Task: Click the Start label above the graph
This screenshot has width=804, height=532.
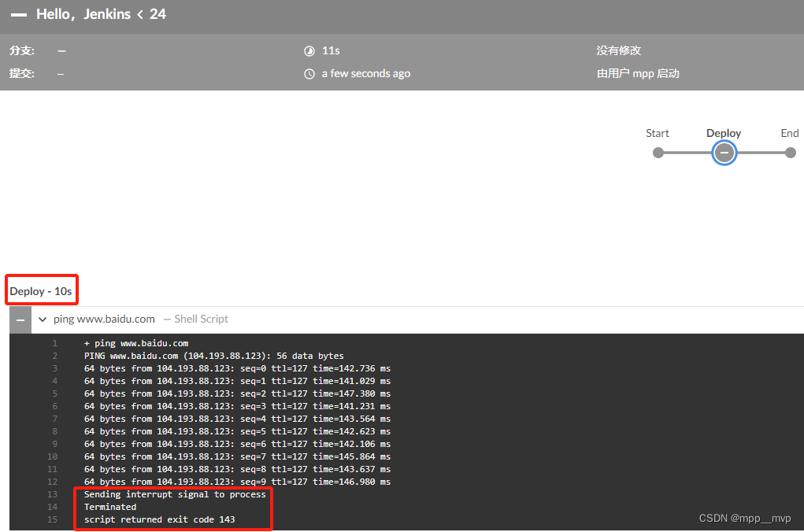Action: click(x=658, y=133)
